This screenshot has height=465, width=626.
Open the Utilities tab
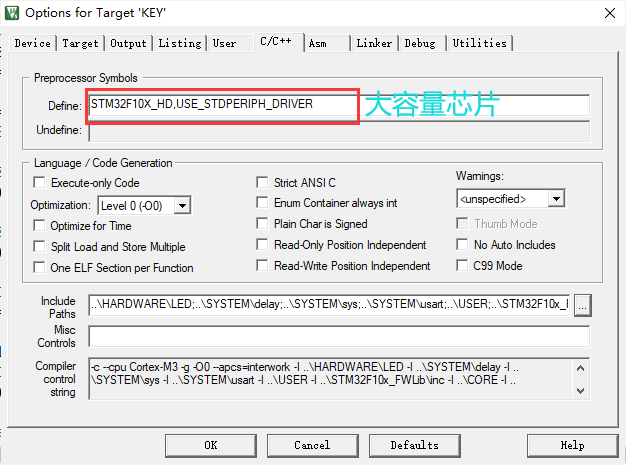[479, 43]
